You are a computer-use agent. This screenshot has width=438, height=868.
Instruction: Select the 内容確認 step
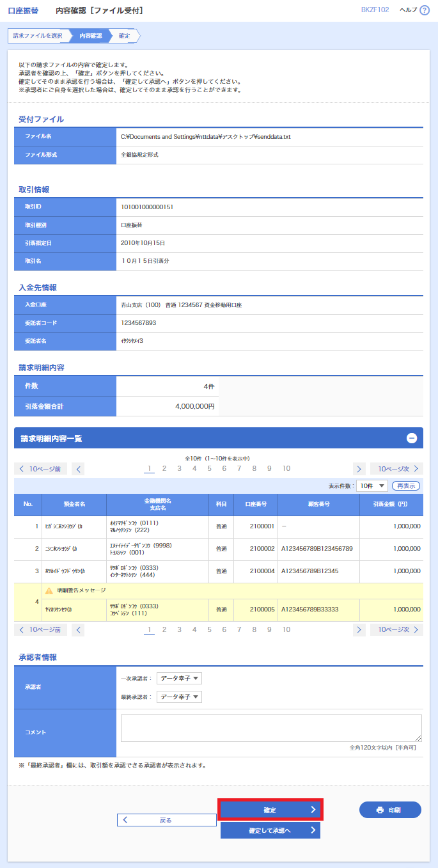click(x=90, y=36)
